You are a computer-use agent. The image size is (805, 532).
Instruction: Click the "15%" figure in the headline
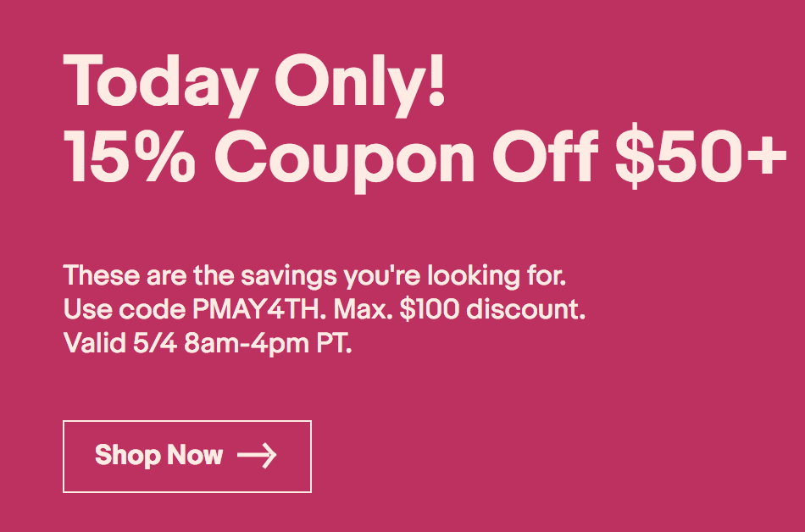[x=125, y=159]
